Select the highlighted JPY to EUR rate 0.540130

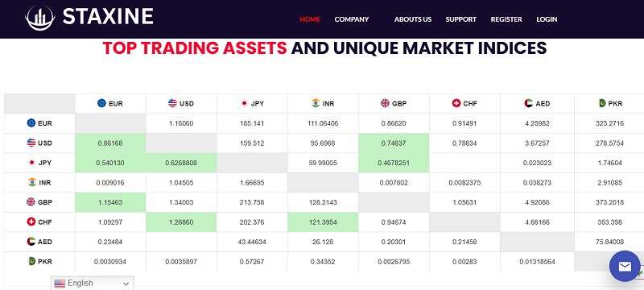[110, 163]
